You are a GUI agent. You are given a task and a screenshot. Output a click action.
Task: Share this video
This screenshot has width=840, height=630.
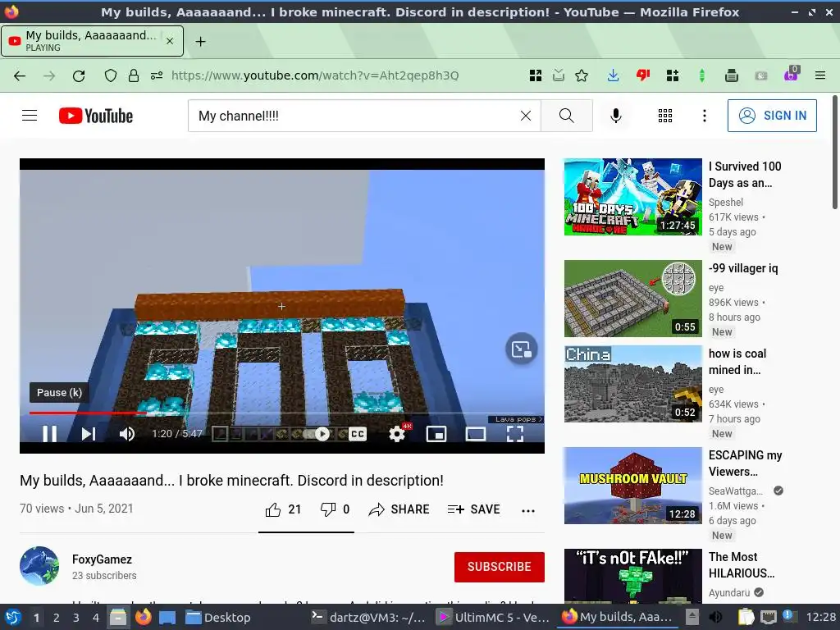click(x=399, y=509)
